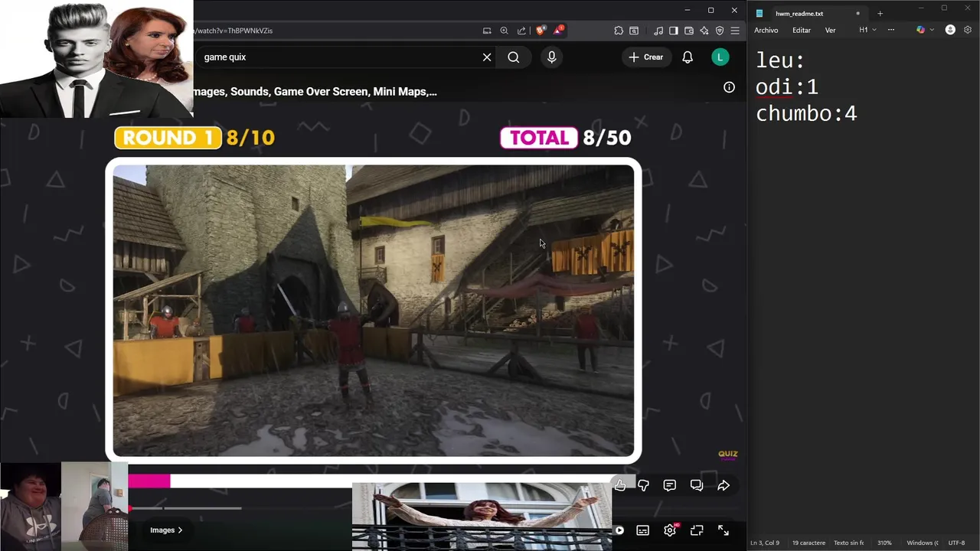Click the 'Ln 3, Col 9' status entry
The image size is (980, 551).
tap(765, 543)
